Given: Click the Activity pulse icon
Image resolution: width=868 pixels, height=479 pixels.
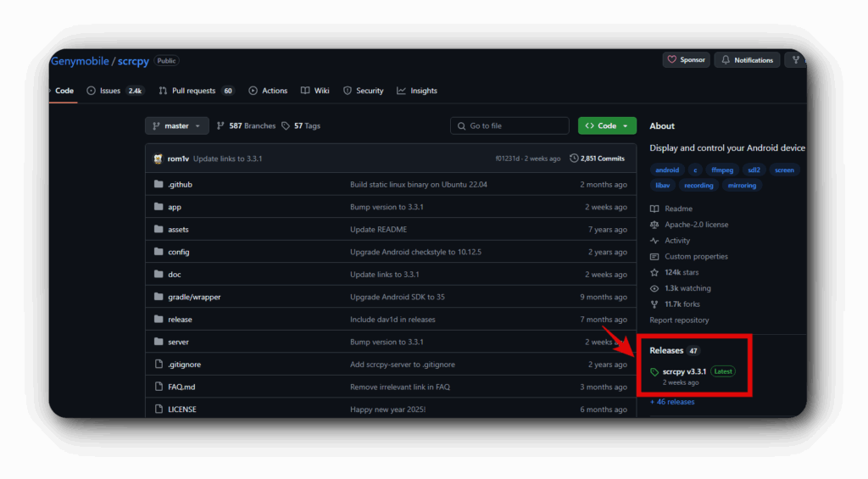Looking at the screenshot, I should tap(654, 240).
